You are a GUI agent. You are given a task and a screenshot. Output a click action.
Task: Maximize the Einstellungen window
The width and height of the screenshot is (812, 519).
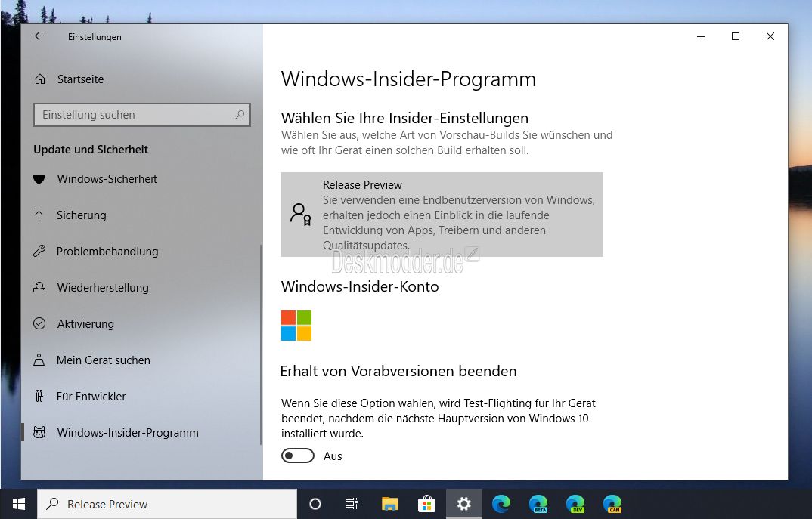coord(736,36)
